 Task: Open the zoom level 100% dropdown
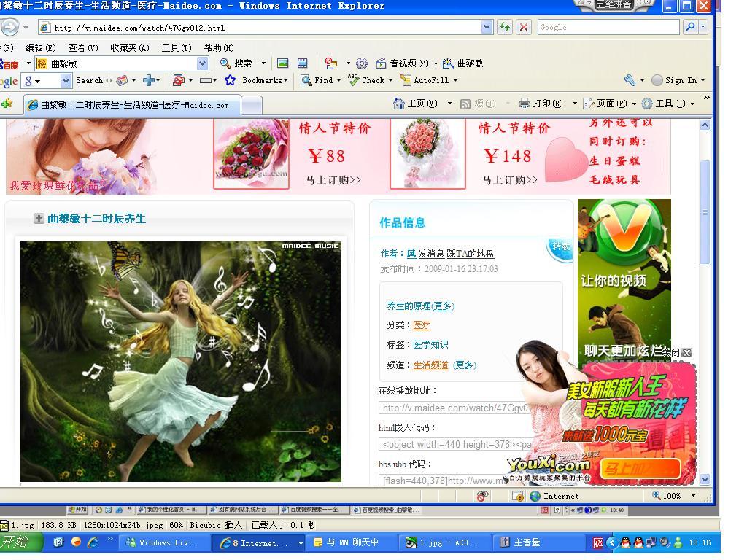693,496
